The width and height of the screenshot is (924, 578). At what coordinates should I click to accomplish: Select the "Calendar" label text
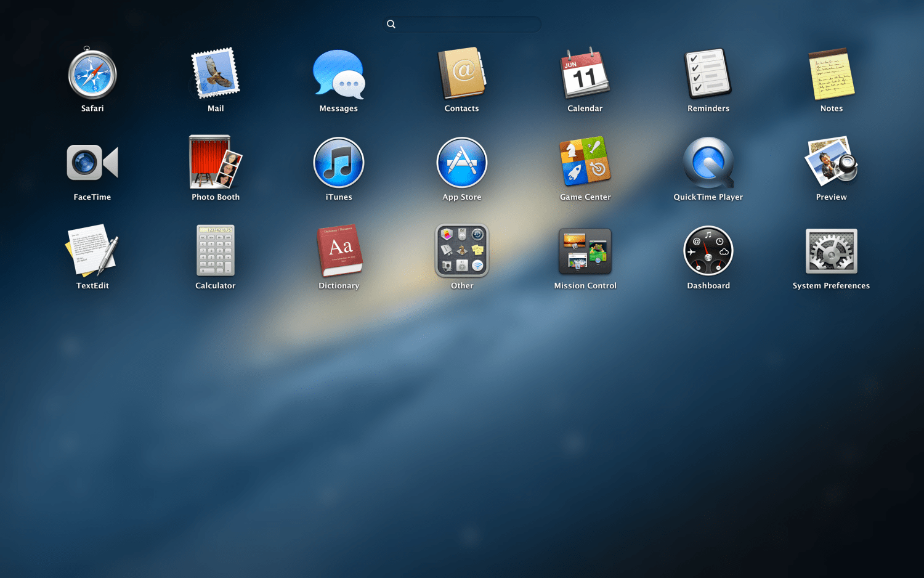coord(585,108)
